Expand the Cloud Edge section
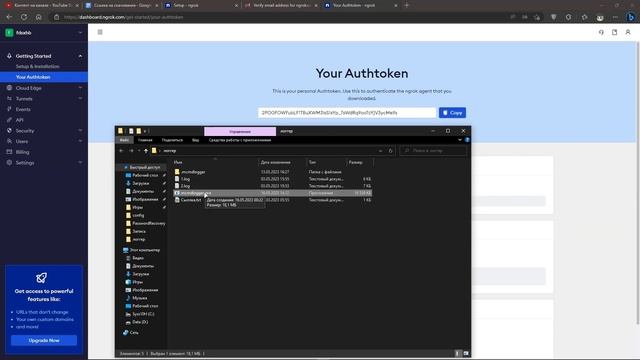 [80, 88]
